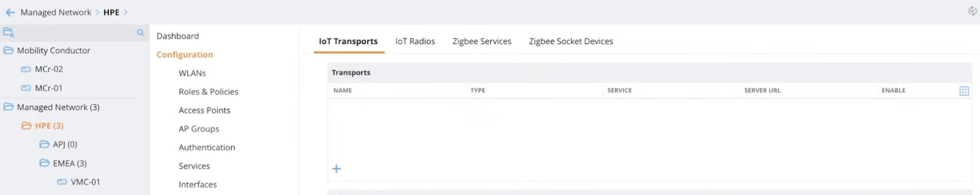Click the back arrow beside Managed Network

pos(10,13)
